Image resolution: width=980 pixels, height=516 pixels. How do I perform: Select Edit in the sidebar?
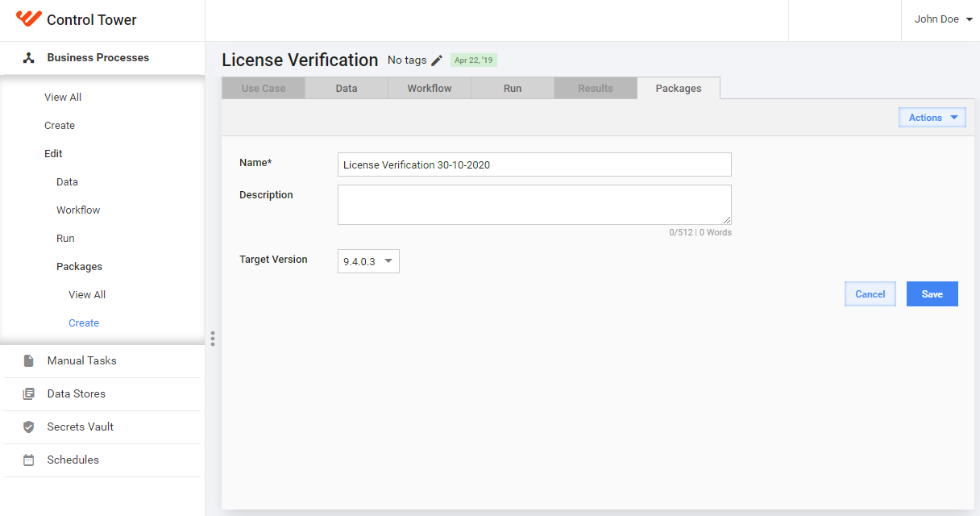pyautogui.click(x=53, y=154)
